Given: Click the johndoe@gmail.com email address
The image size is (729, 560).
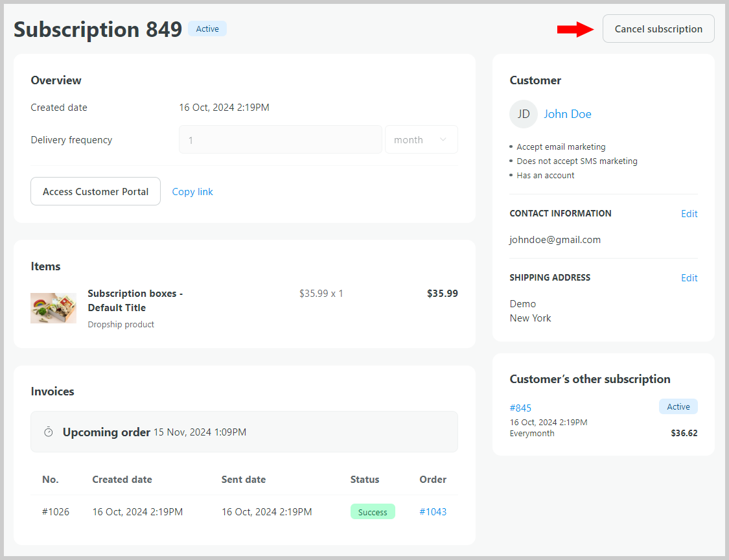Looking at the screenshot, I should [555, 240].
